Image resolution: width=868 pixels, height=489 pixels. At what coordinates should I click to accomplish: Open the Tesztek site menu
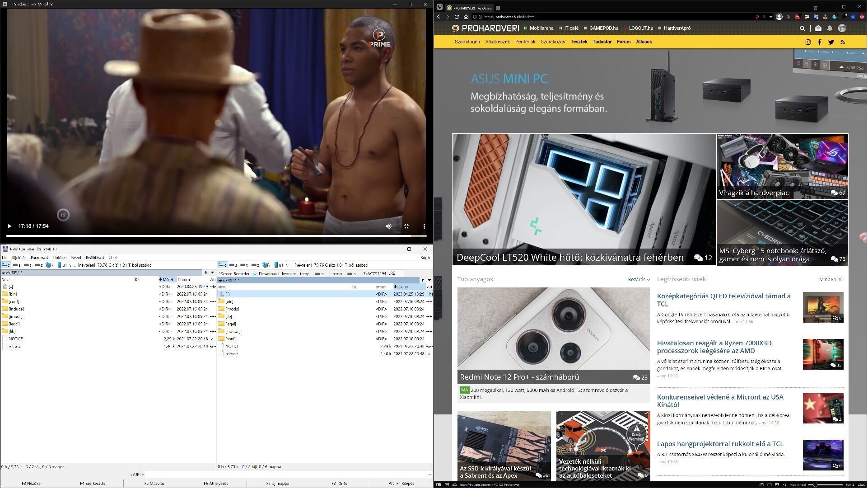(x=579, y=42)
